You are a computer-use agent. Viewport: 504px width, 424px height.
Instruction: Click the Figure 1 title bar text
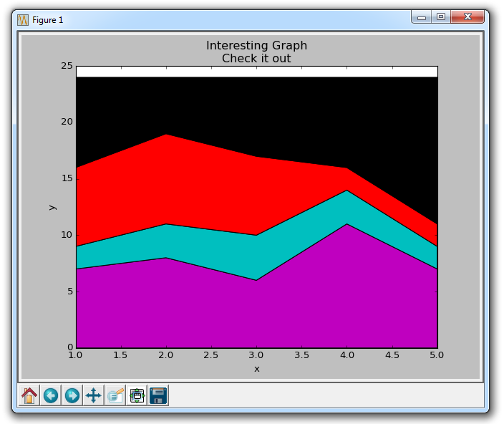click(x=47, y=19)
